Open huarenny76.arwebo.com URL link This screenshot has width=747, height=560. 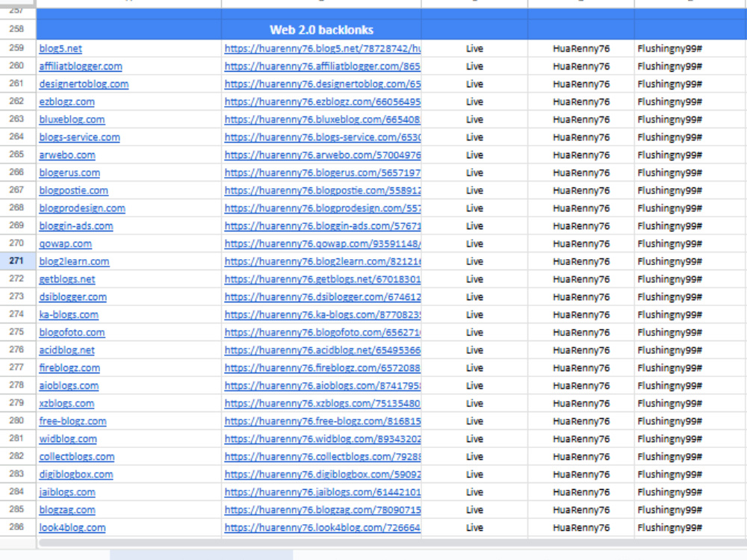pyautogui.click(x=323, y=155)
